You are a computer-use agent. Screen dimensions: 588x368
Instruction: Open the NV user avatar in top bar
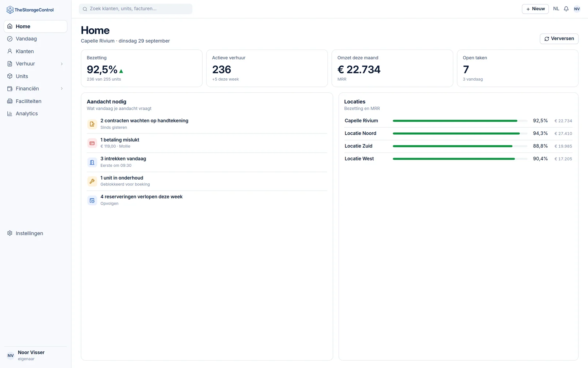[577, 9]
